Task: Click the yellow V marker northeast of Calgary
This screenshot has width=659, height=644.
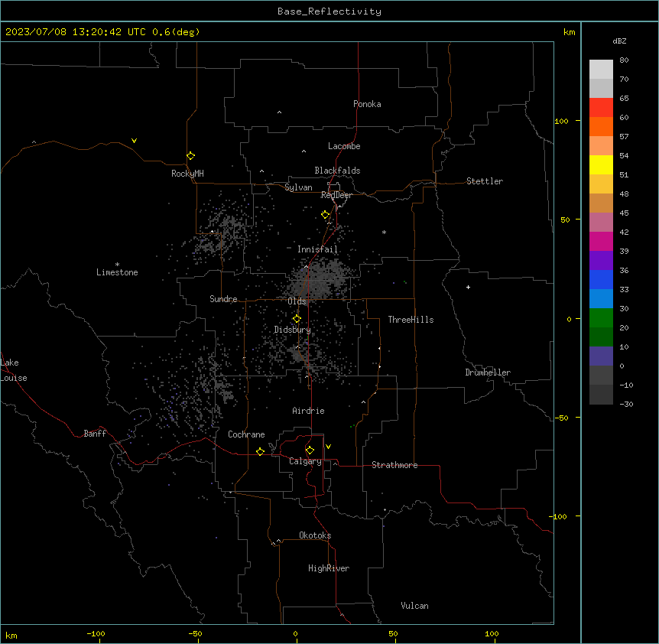Action: pyautogui.click(x=328, y=447)
